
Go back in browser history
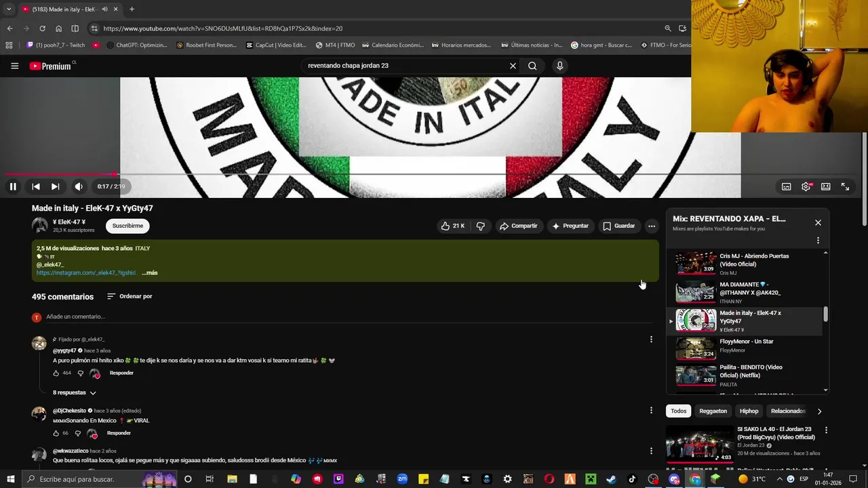(x=9, y=28)
